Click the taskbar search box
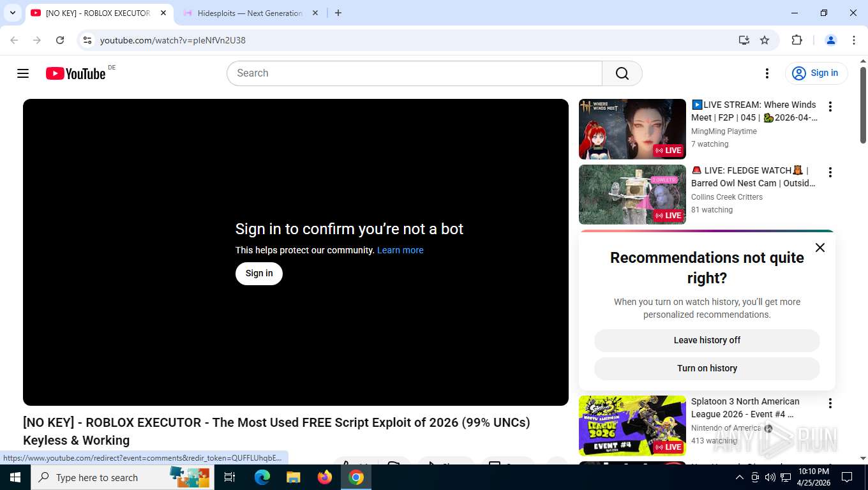 pos(122,477)
